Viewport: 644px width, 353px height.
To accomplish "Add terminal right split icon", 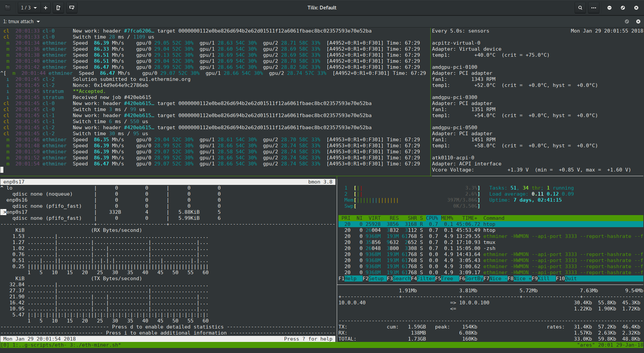I will coord(58,7).
